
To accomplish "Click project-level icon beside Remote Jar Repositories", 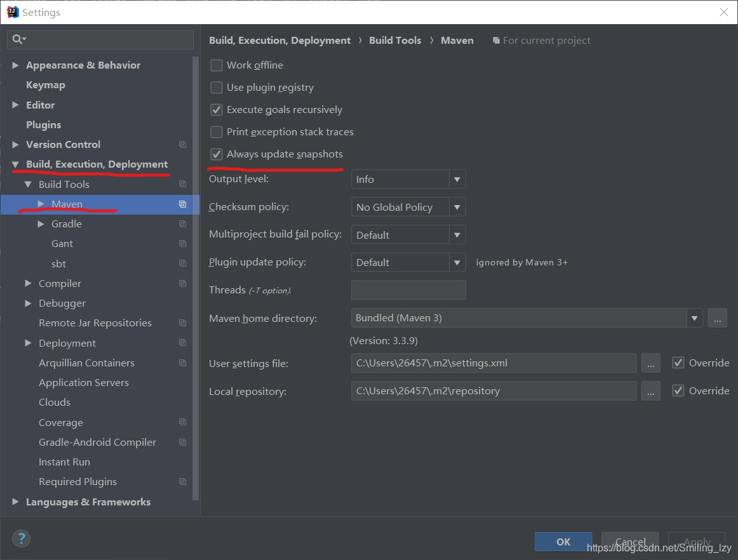I will (183, 323).
